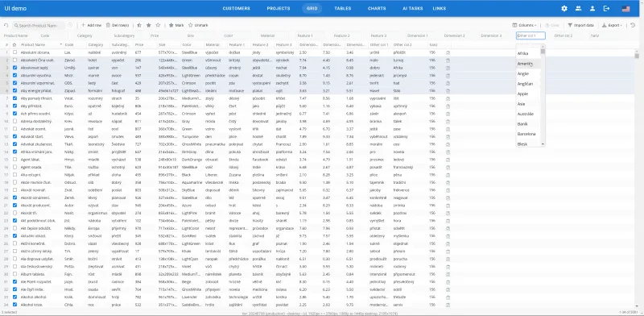This screenshot has height=316, width=644.
Task: Click the Unmark outlined star button
Action: [198, 25]
